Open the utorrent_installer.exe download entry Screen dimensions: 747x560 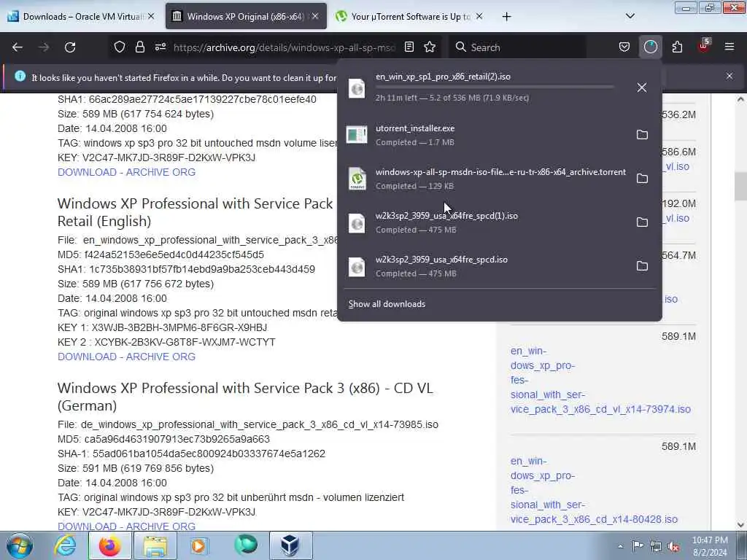(x=485, y=135)
